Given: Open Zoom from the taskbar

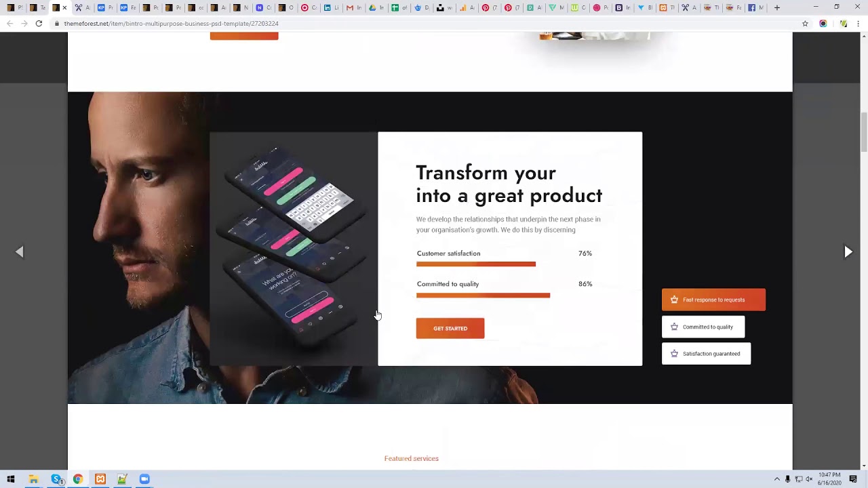Looking at the screenshot, I should 144,479.
